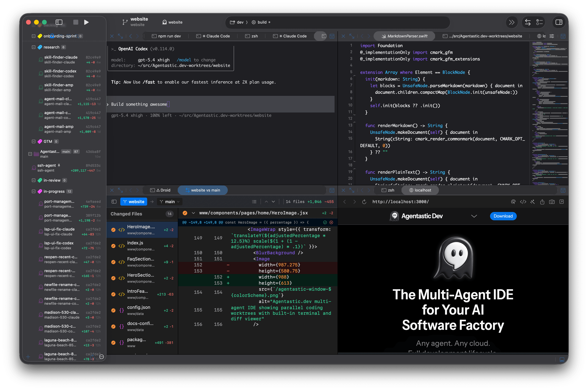Image resolution: width=588 pixels, height=390 pixels.
Task: Open the browser source code icon
Action: click(523, 202)
